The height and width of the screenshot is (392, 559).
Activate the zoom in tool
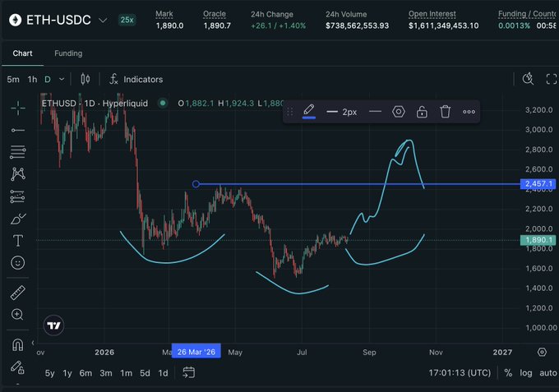(17, 314)
